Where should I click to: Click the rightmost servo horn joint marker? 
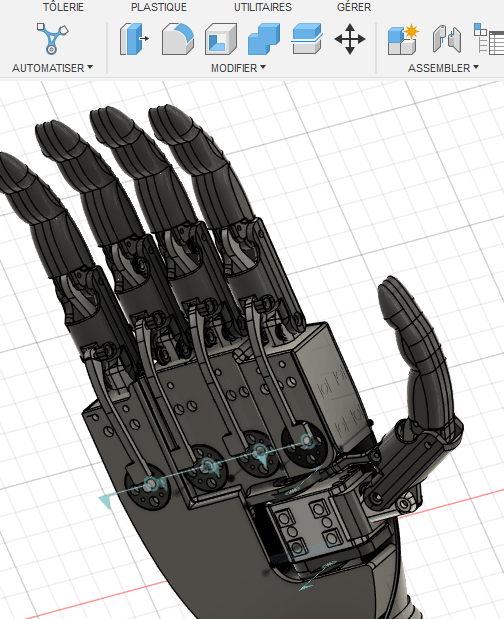307,440
